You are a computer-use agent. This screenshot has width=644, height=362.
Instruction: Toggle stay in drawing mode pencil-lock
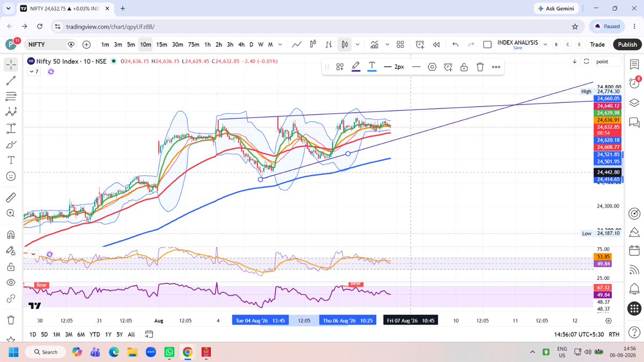coord(11,250)
